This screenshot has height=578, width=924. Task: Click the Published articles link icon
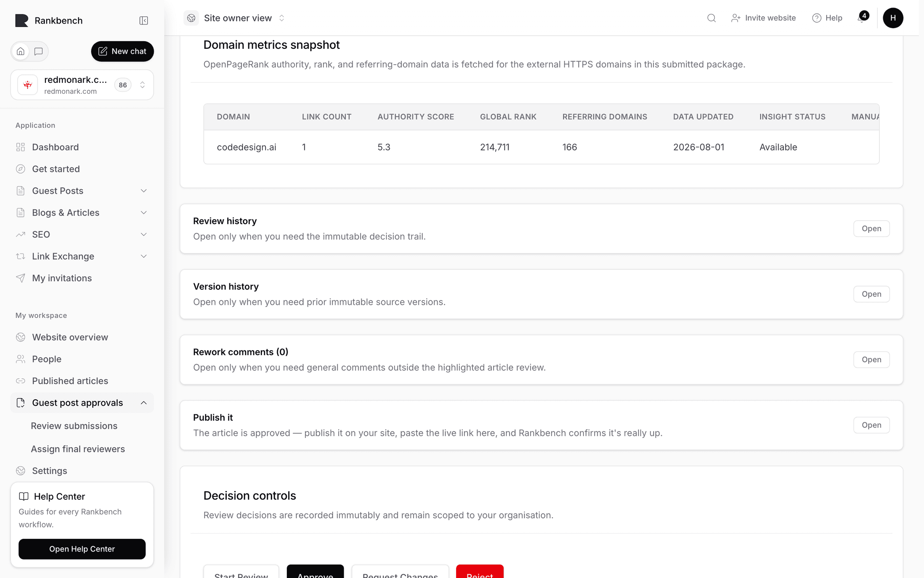coord(21,381)
